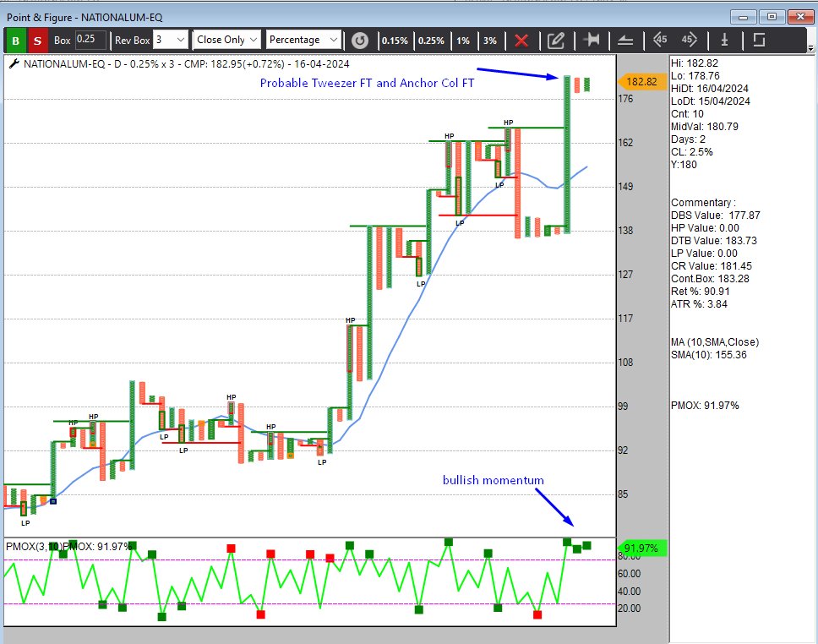Maximize the Point & Figure window
818x644 pixels.
pyautogui.click(x=772, y=17)
